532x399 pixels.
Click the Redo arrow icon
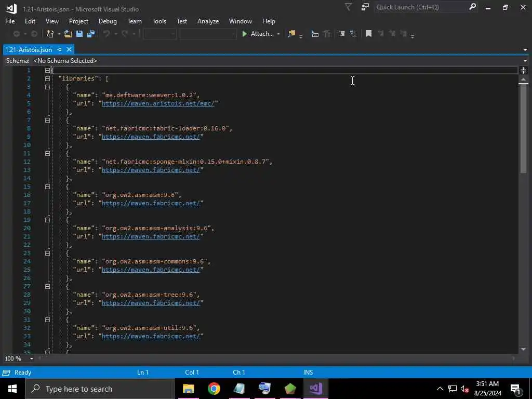(125, 34)
